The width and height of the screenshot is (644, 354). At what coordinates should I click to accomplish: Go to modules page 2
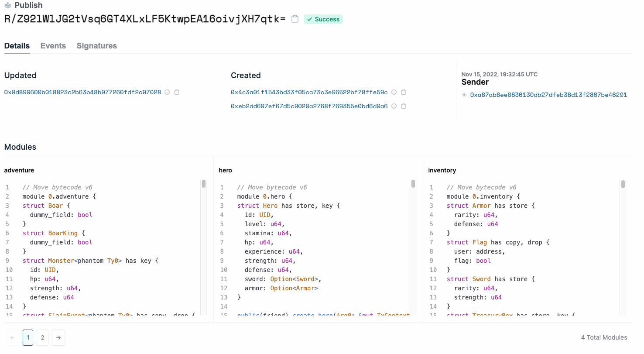[x=42, y=337]
